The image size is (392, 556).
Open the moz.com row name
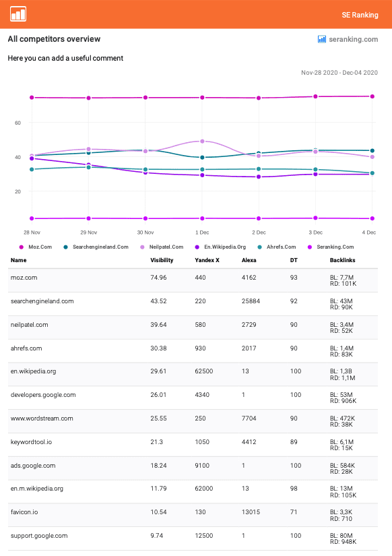coord(24,277)
